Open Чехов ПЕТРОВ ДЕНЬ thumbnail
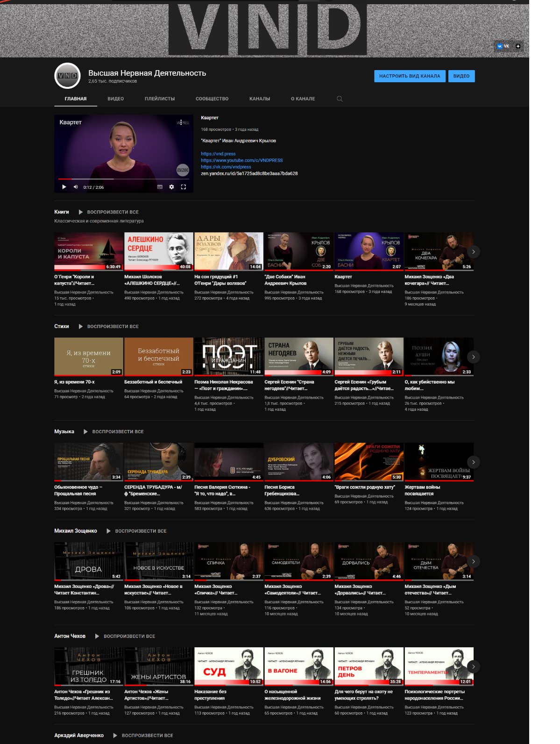This screenshot has height=744, width=560. coord(369,666)
